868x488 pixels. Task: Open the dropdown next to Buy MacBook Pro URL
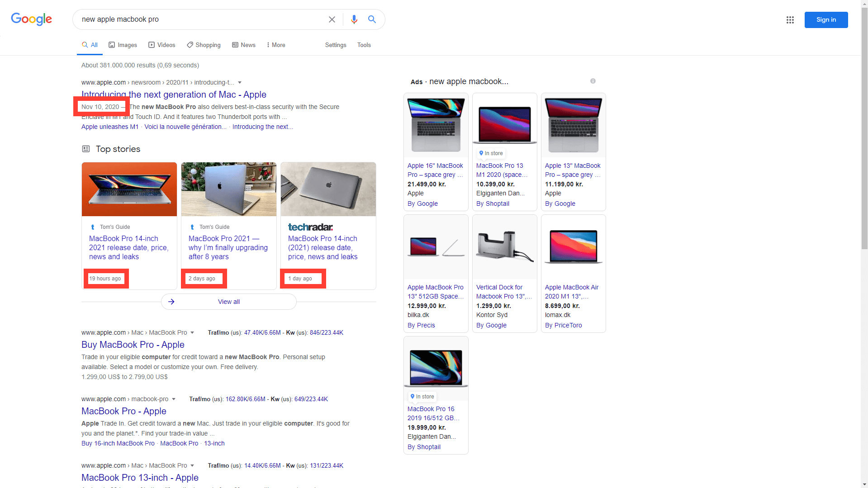point(192,332)
